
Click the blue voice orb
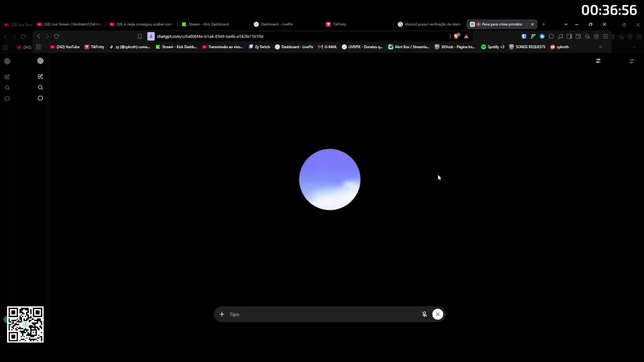330,179
